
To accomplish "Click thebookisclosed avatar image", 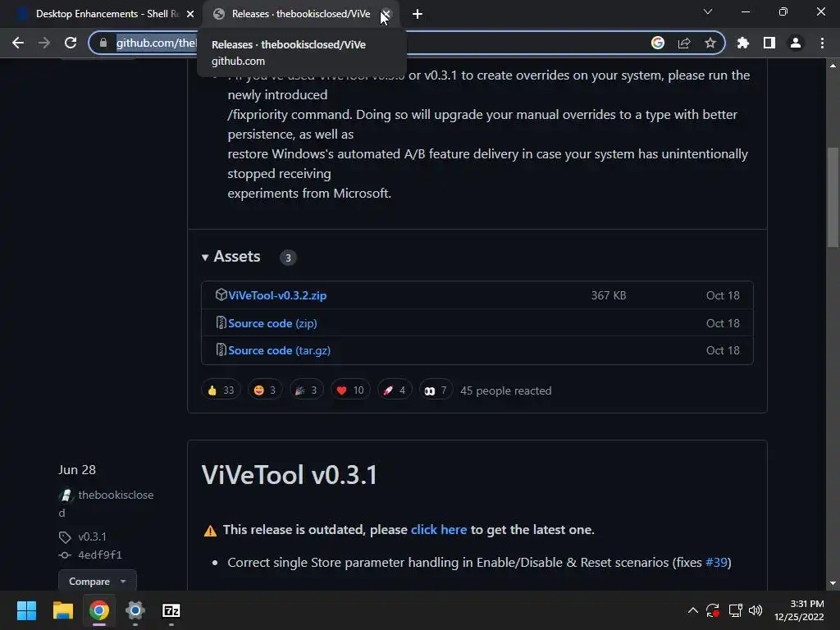I will pyautogui.click(x=66, y=495).
